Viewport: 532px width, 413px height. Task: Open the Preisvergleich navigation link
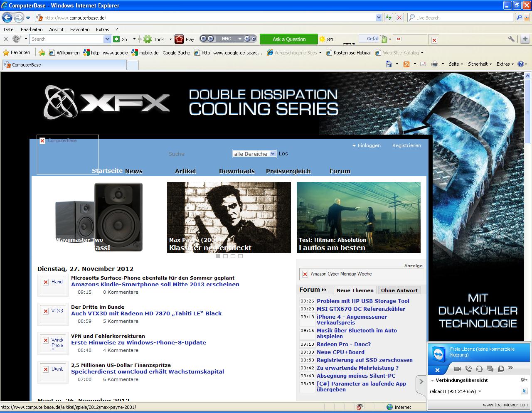tap(288, 171)
